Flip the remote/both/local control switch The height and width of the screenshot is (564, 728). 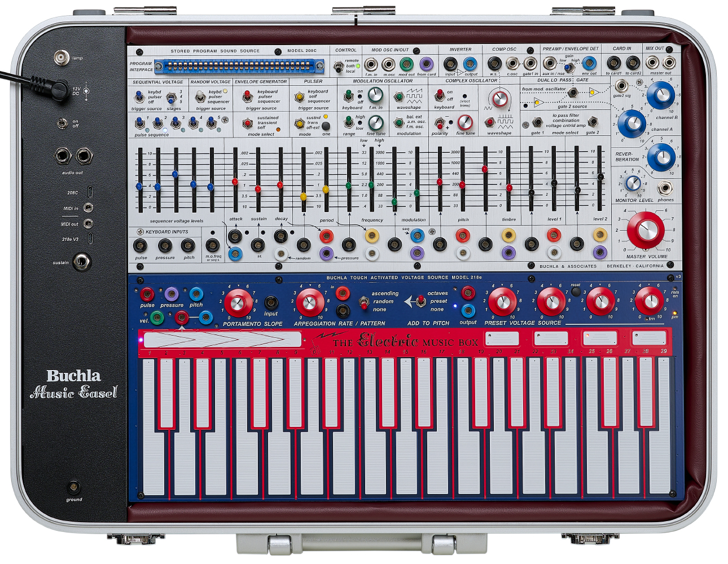[337, 67]
